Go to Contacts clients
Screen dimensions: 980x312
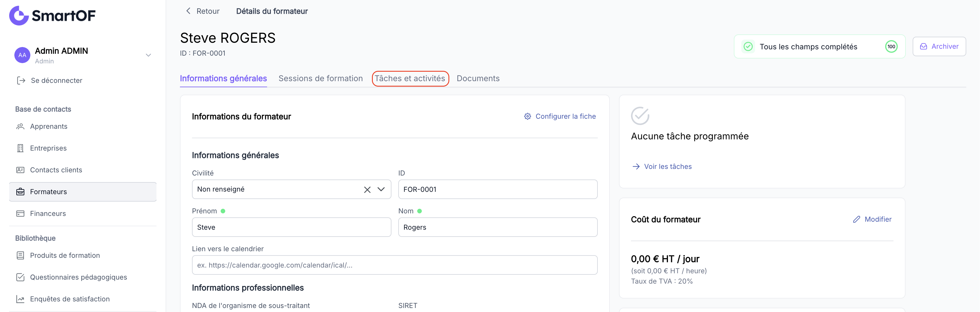[56, 170]
